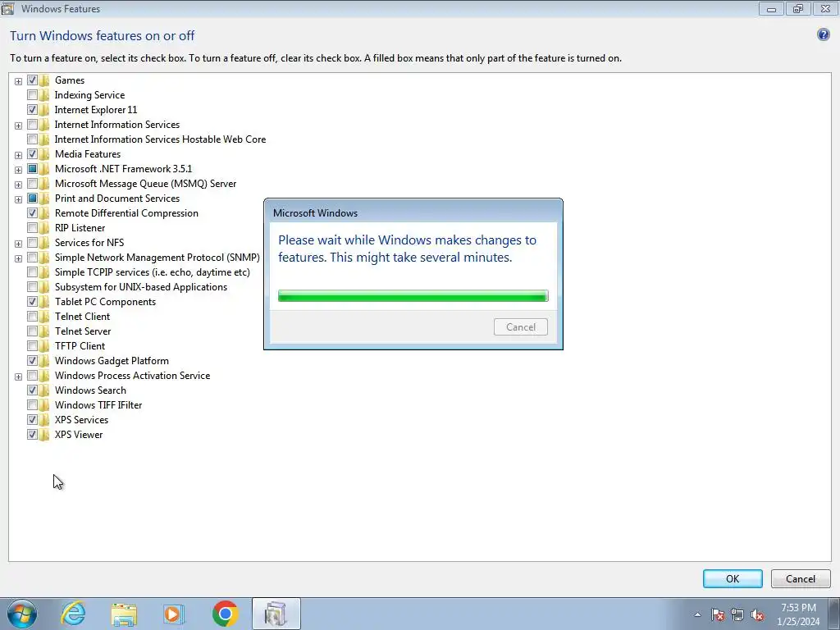Viewport: 840px width, 630px height.
Task: Select Internet Information Services Hostable Web Core
Action: pyautogui.click(x=160, y=139)
